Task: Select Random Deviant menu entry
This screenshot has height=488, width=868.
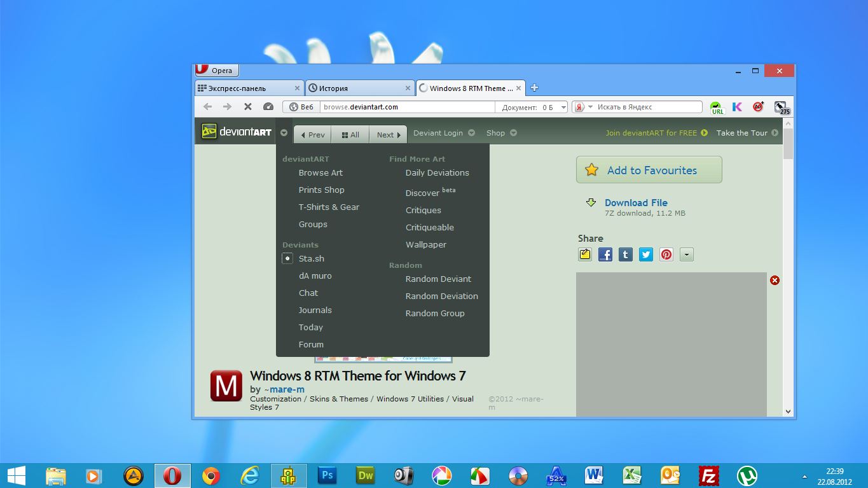Action: [438, 279]
